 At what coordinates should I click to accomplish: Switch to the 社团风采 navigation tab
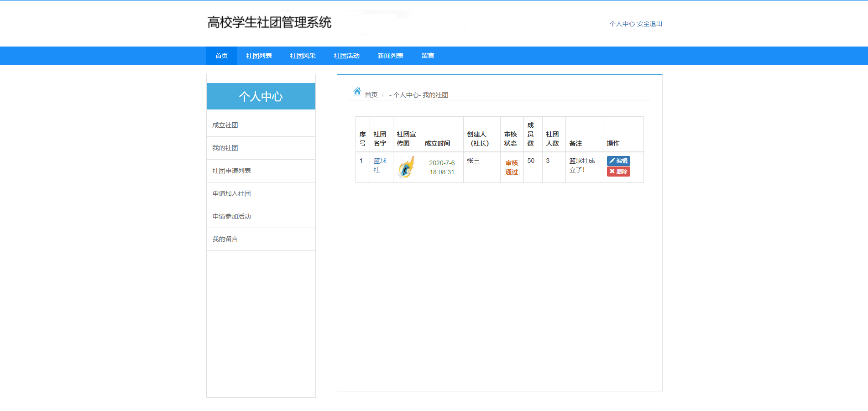(303, 56)
